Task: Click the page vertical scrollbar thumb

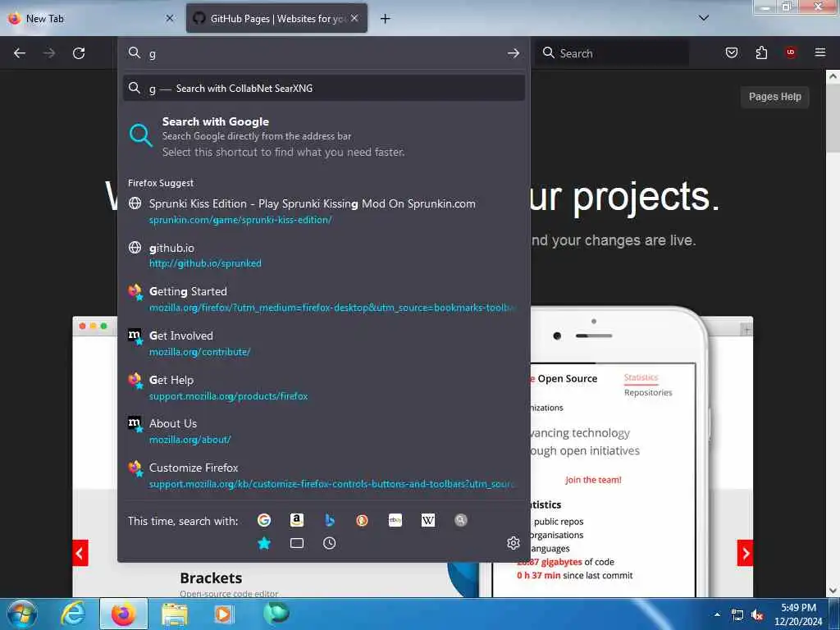Action: click(833, 116)
